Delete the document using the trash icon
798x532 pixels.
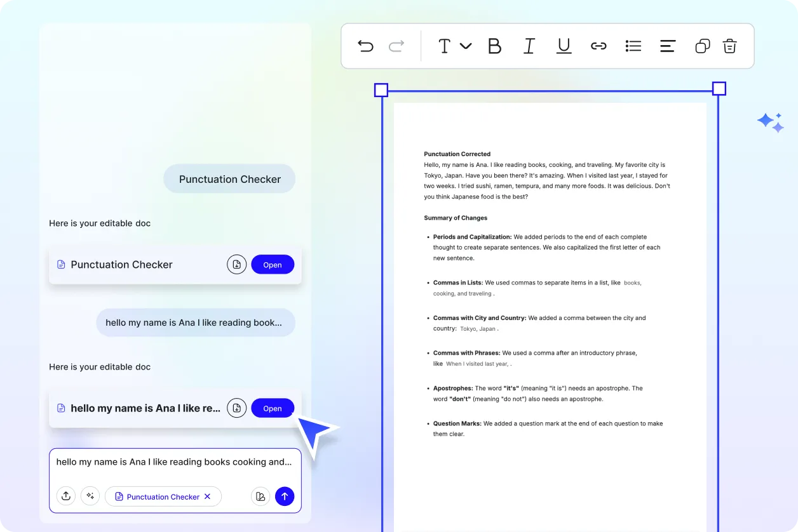(x=729, y=46)
